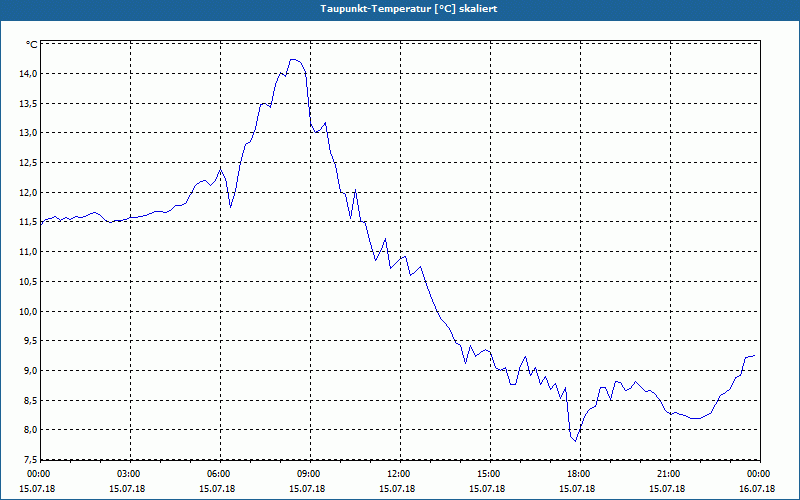Select the 10,0 y-axis value
The height and width of the screenshot is (500, 800).
point(28,311)
